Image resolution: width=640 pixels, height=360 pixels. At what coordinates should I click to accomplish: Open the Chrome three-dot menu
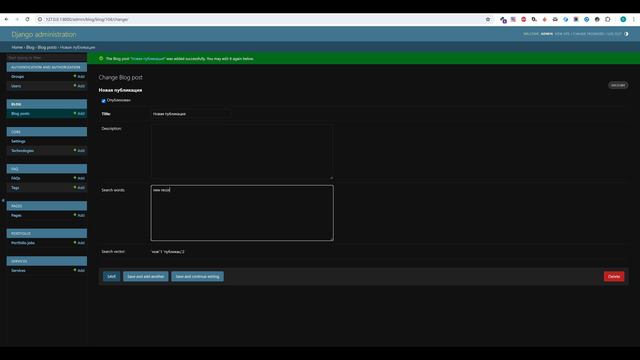coord(634,19)
